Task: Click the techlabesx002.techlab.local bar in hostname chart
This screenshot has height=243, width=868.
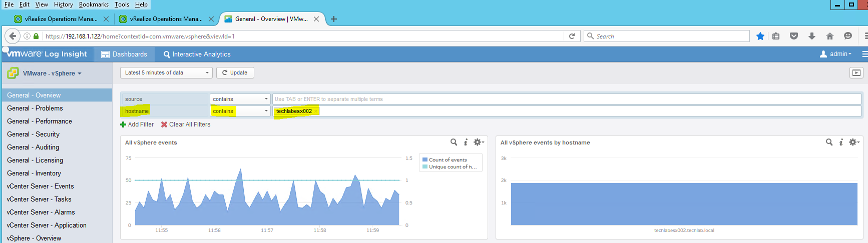Action: [x=684, y=204]
